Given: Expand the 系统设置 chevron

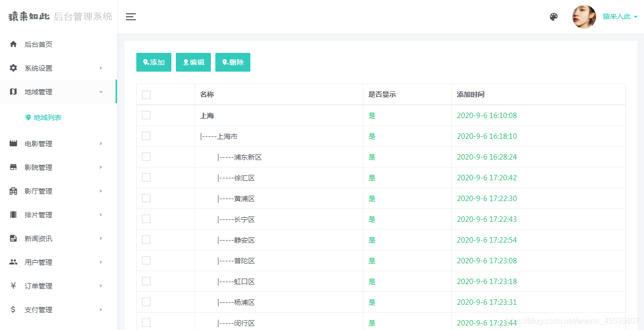Looking at the screenshot, I should (x=101, y=68).
